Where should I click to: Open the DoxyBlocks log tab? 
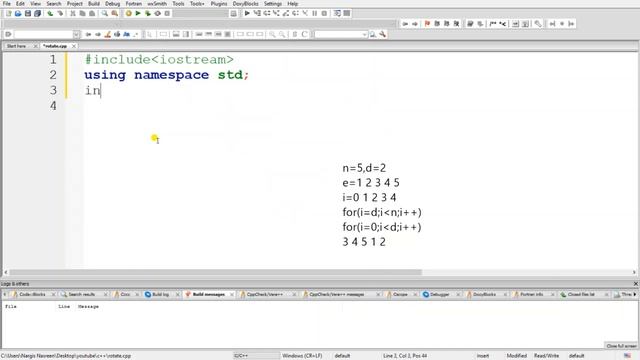coord(484,294)
